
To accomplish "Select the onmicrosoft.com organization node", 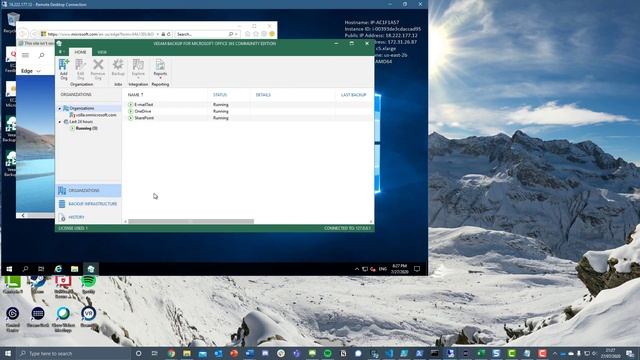I will pos(93,115).
